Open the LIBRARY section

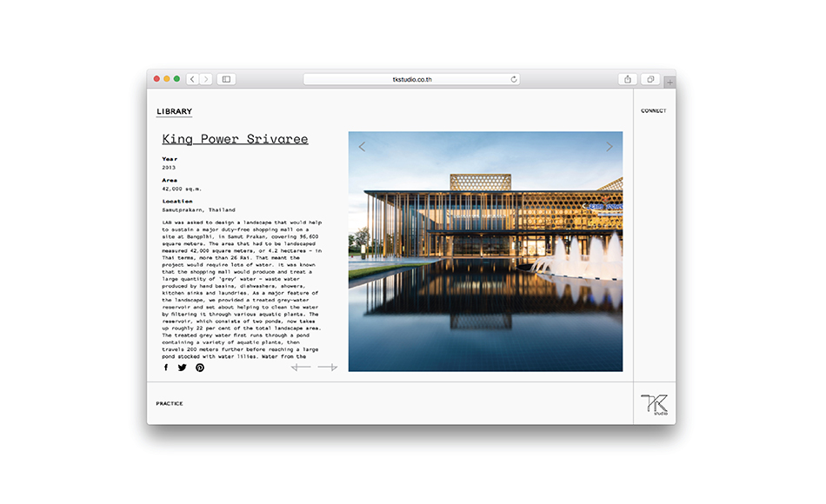pos(175,111)
